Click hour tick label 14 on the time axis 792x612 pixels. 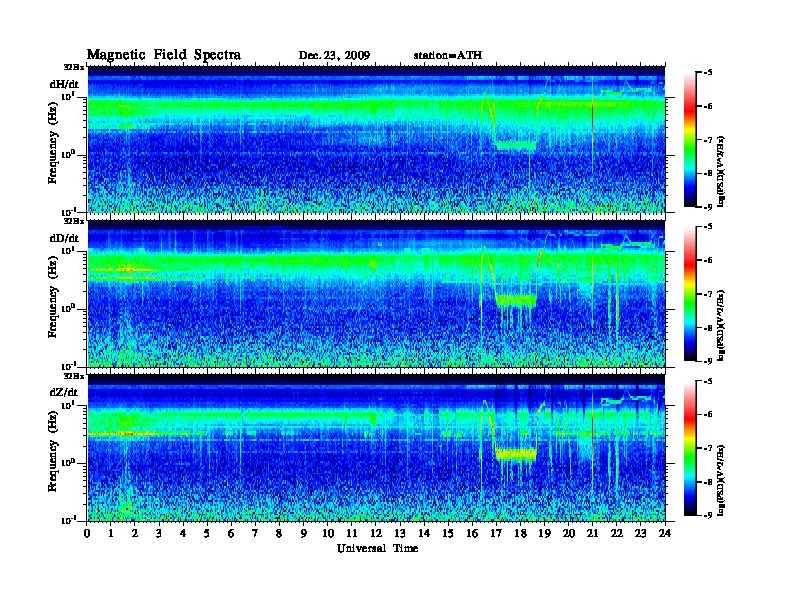pyautogui.click(x=424, y=533)
